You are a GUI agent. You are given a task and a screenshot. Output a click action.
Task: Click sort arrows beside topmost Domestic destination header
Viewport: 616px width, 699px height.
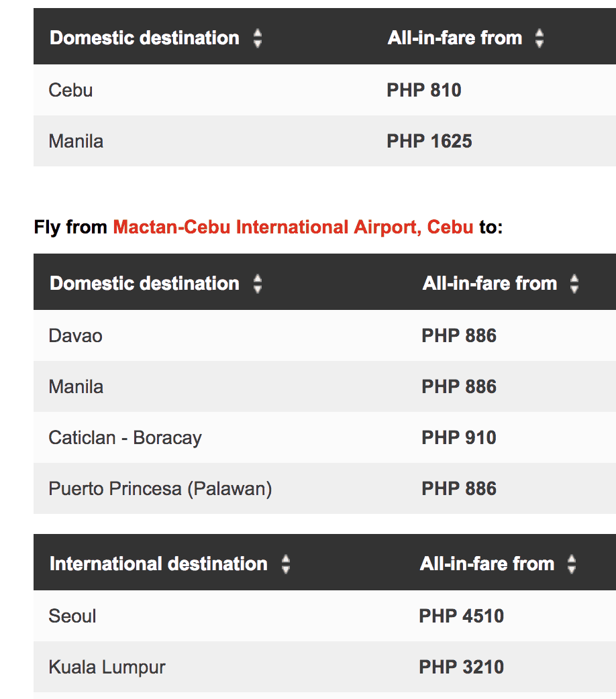click(258, 38)
